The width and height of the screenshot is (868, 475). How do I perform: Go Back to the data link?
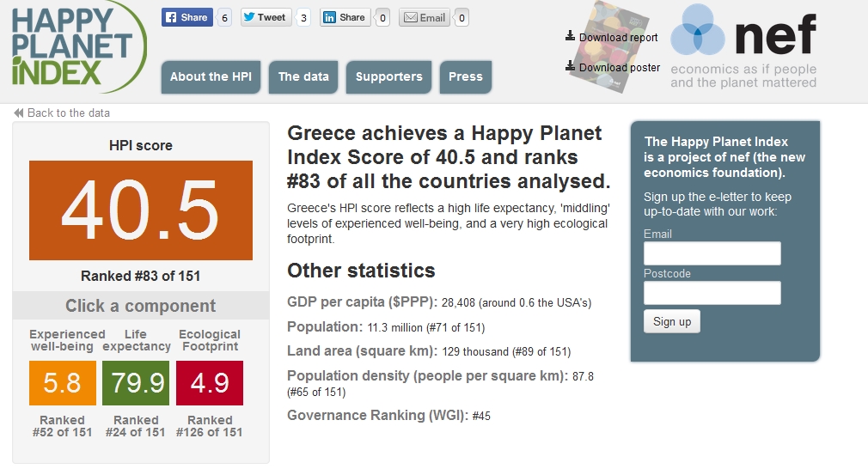(69, 113)
